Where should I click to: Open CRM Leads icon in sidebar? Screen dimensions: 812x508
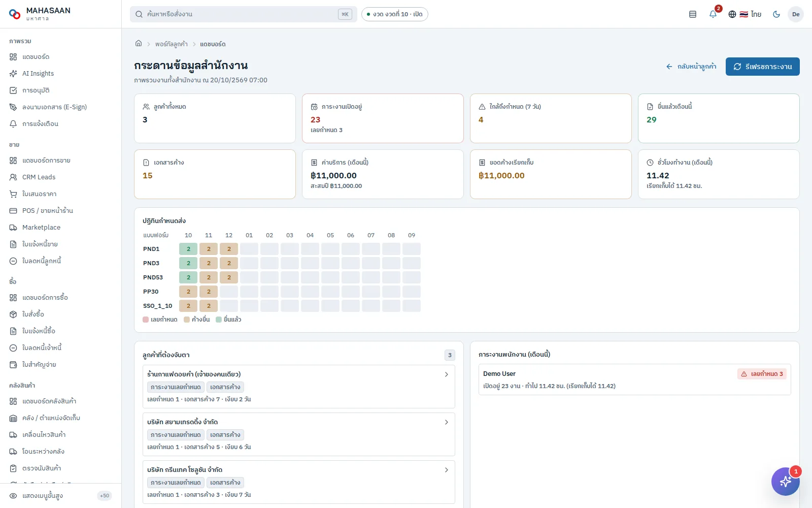click(x=13, y=177)
